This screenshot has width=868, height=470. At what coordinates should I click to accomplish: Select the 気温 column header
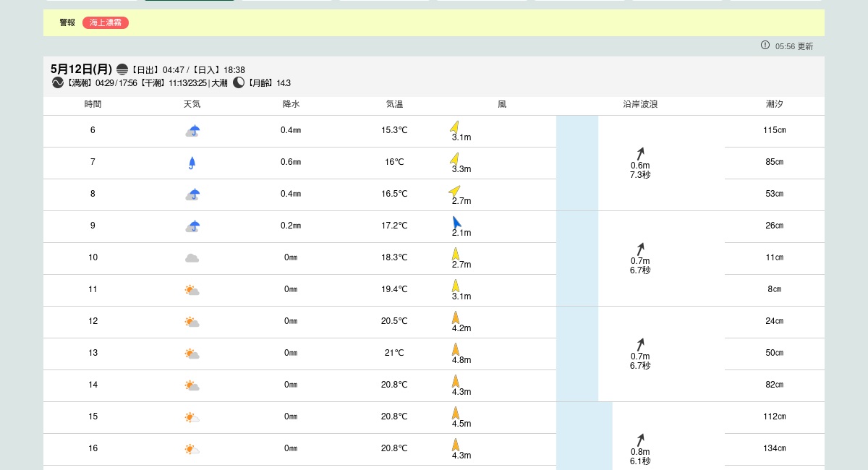[x=394, y=104]
